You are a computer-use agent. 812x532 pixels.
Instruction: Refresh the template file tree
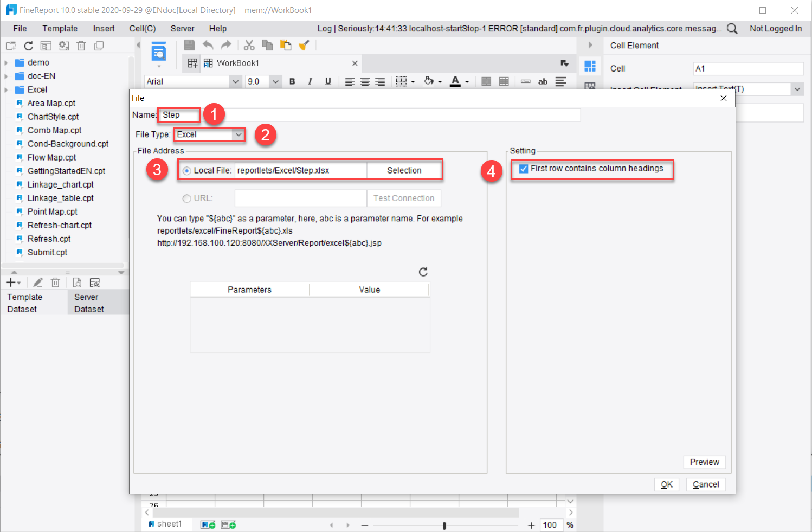click(x=28, y=46)
